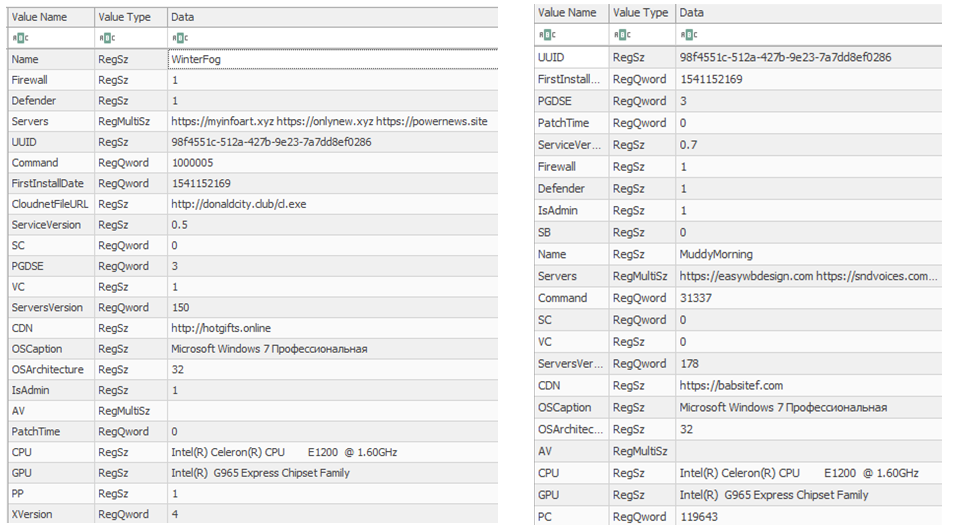Click Value Name filter icon in right table

(x=547, y=34)
